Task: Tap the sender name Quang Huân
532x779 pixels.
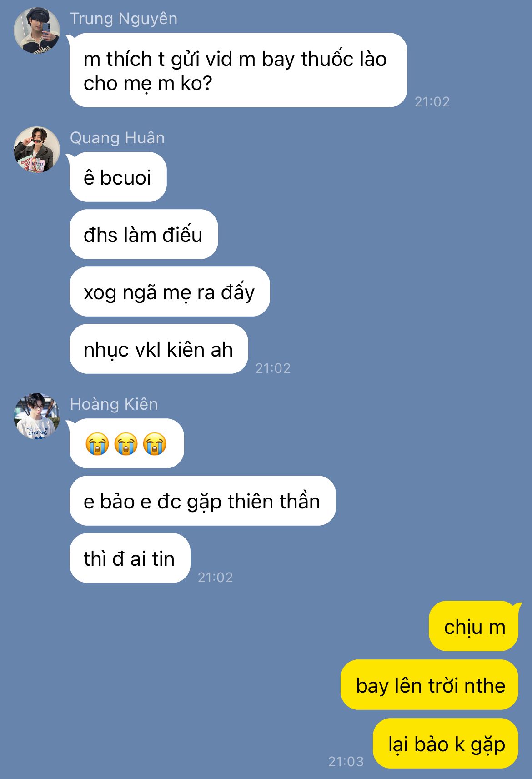Action: coord(117,138)
